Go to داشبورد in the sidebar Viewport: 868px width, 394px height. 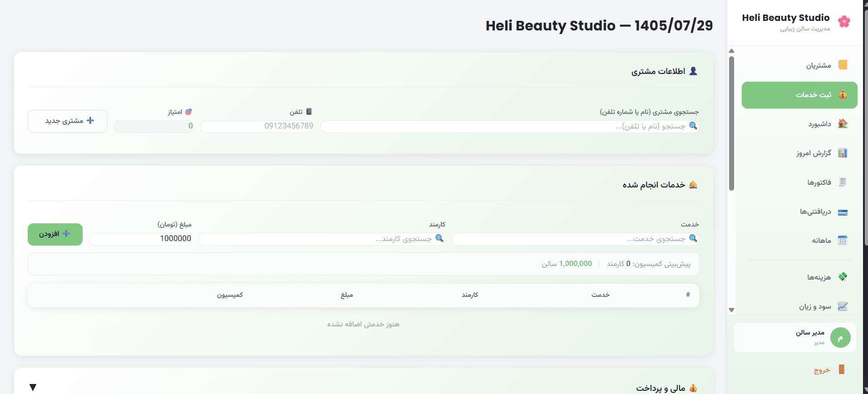click(x=799, y=124)
